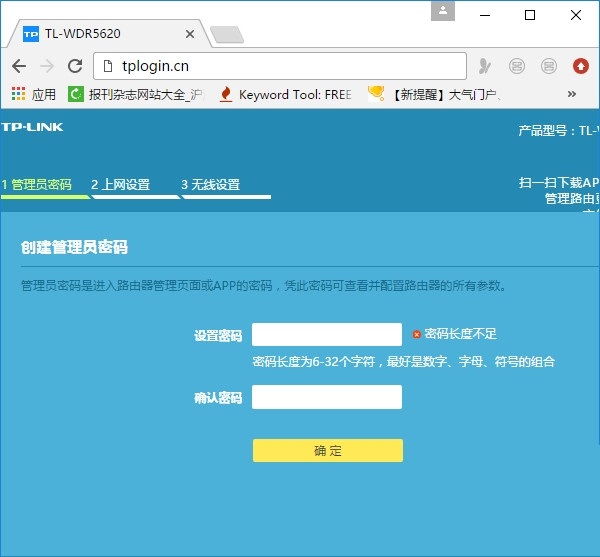Screen dimensions: 600x557
Task: Click the red upload extension icon
Action: 581,66
